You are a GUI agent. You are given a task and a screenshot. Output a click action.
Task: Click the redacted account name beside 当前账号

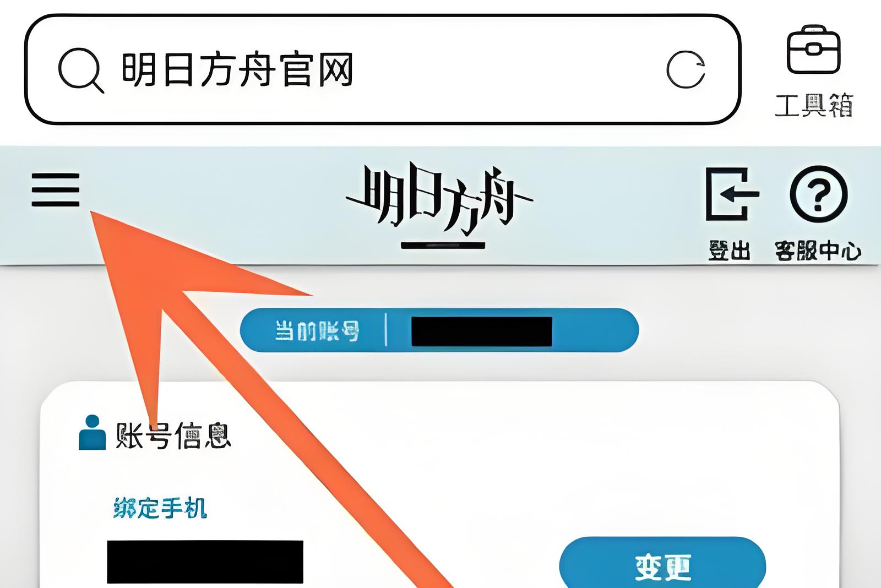point(482,331)
